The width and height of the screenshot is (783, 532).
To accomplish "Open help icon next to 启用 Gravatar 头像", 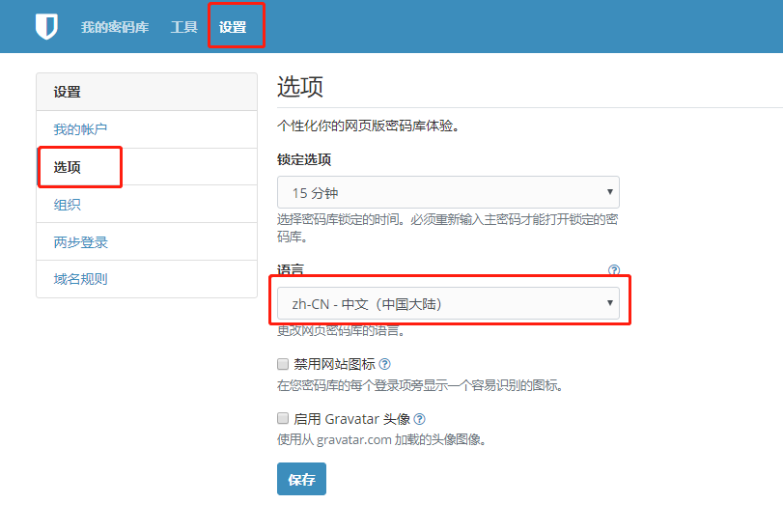I will [419, 419].
